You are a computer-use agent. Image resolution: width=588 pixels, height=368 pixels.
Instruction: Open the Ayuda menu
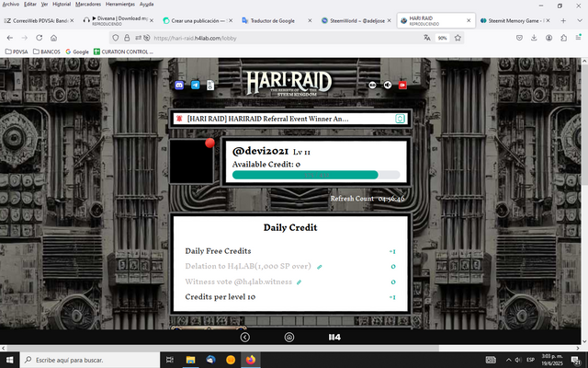[147, 4]
